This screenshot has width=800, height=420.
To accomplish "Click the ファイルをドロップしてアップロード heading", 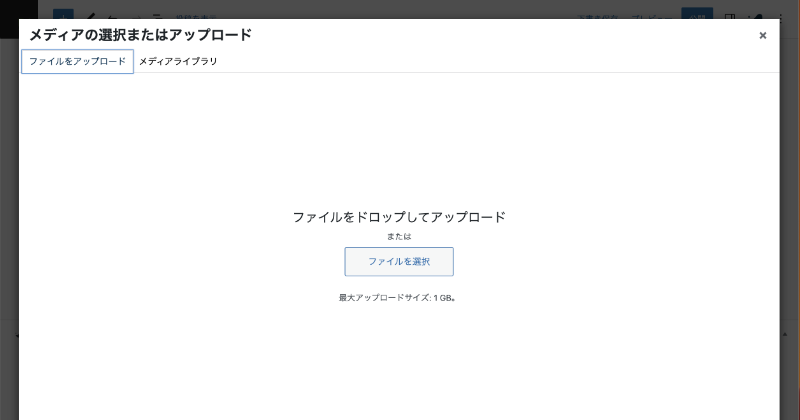I will 399,216.
